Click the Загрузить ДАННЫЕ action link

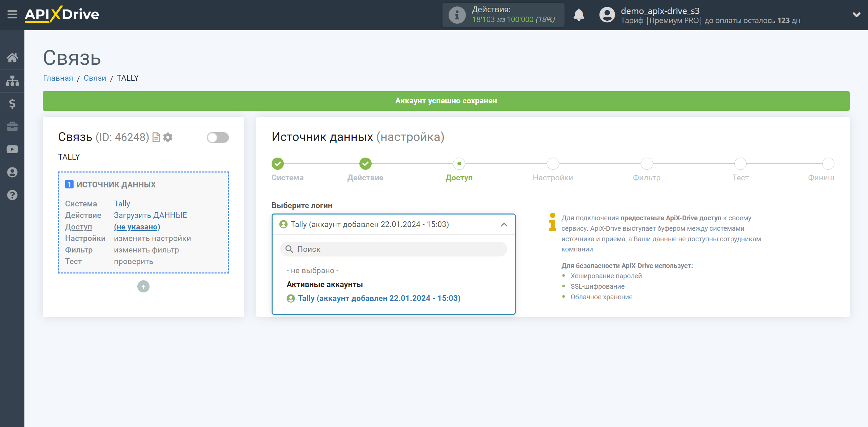coord(151,215)
